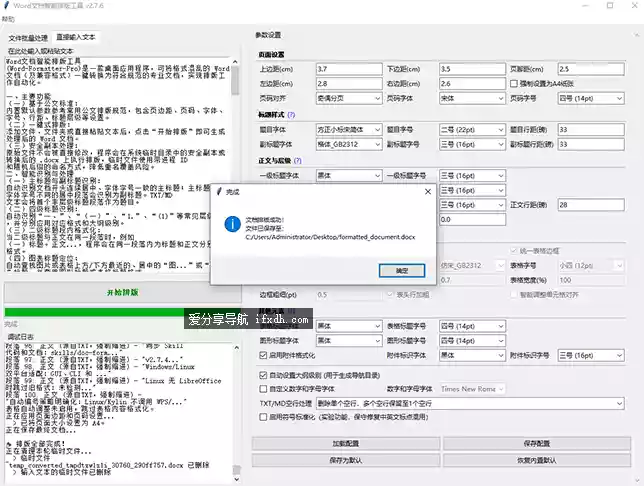644x486 pixels.
Task: Open the 图形标题字体 dropdown showing 黑体
Action: pos(349,341)
